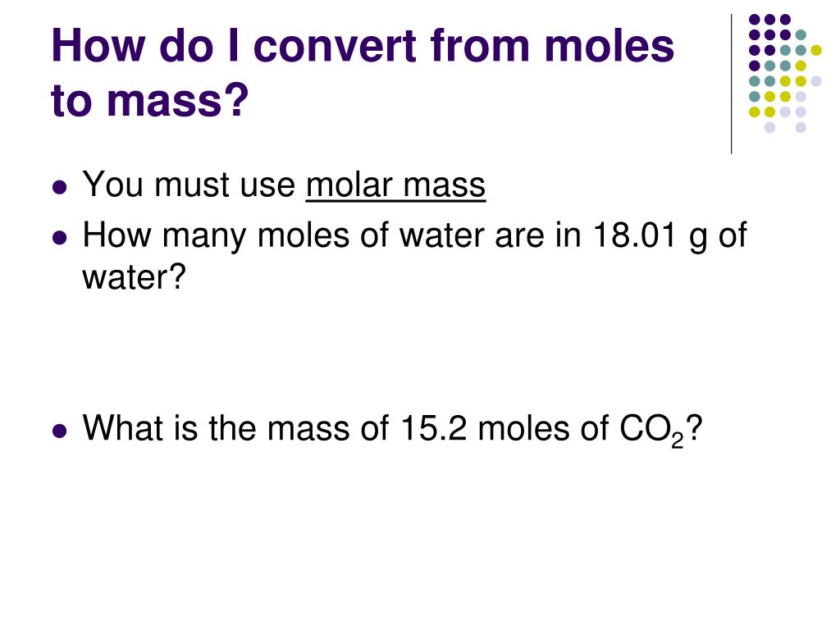Viewport: 840px width, 630px height.
Task: Click the word 'convert' in the title
Action: pos(335,46)
